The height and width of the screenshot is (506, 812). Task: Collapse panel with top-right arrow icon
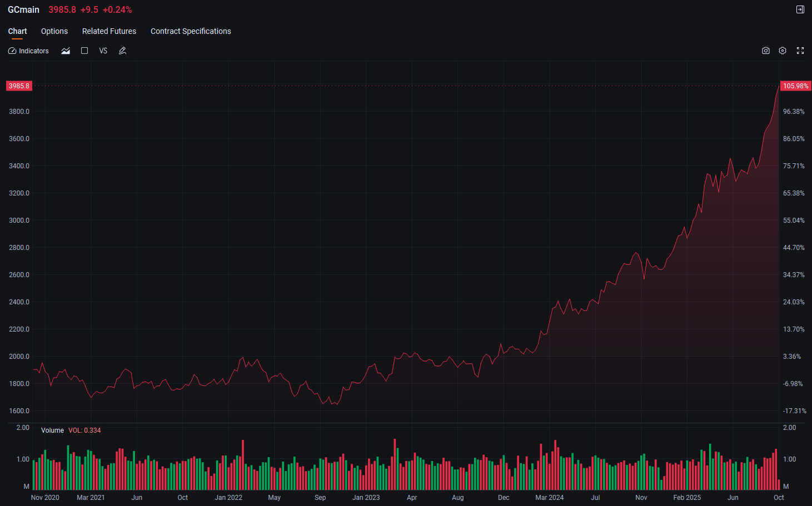point(800,9)
